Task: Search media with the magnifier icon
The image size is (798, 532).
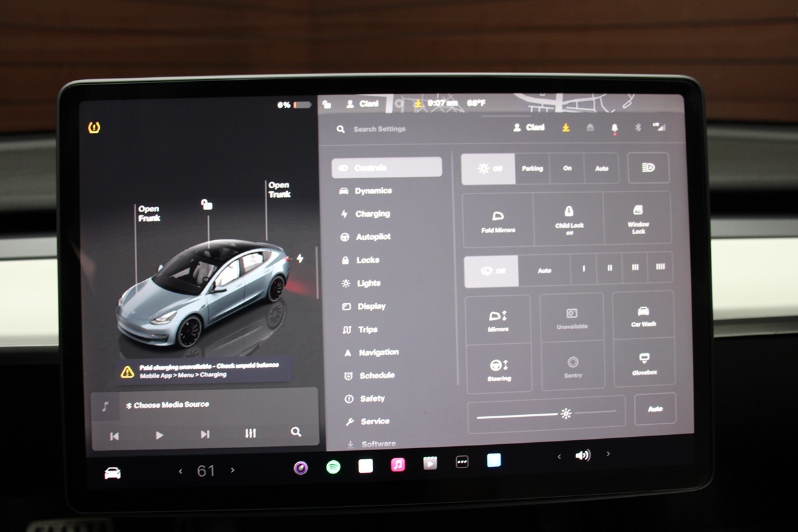Action: 296,432
